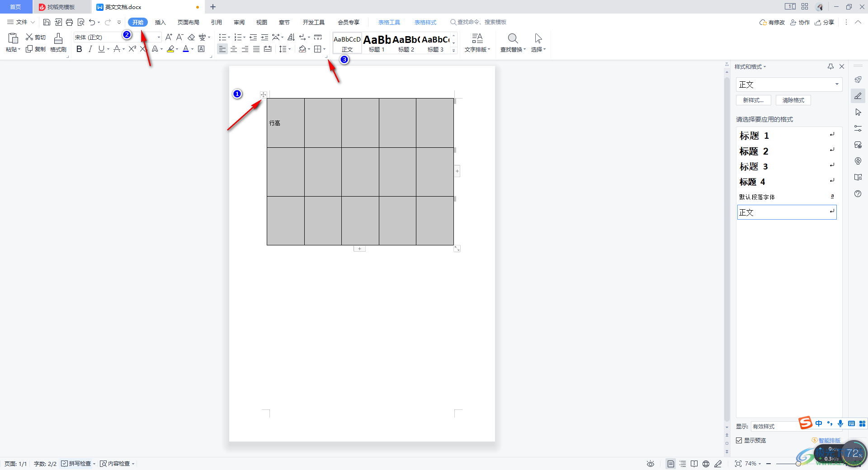Viewport: 868px width, 470px height.
Task: Select 标题 2 in styles list
Action: (x=787, y=151)
